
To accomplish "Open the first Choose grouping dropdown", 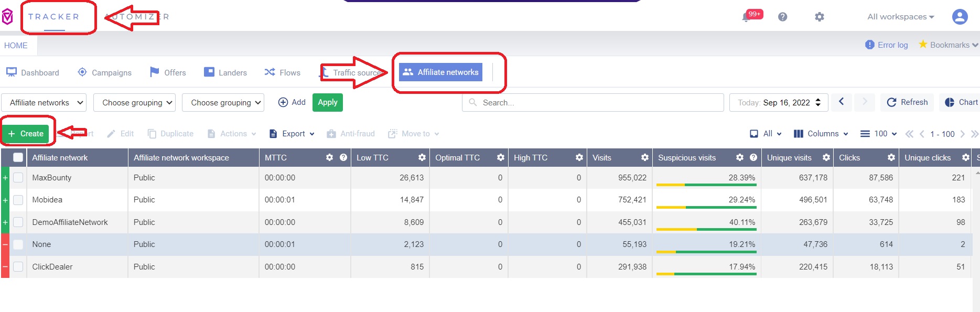I will pos(135,103).
